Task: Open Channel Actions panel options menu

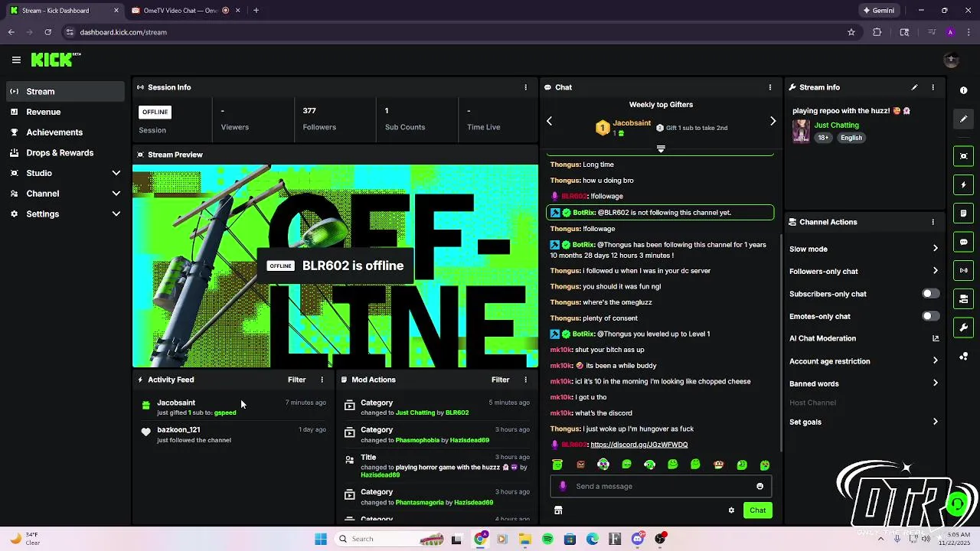Action: pos(933,222)
